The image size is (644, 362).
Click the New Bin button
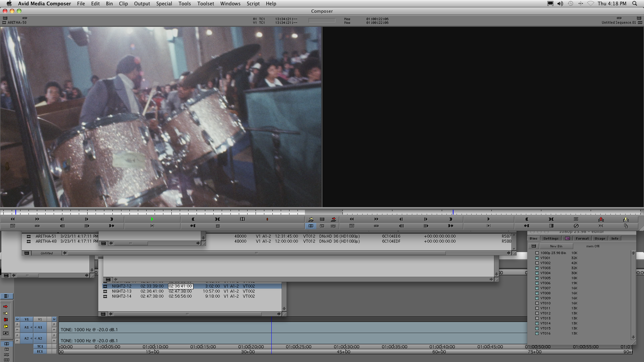(556, 246)
